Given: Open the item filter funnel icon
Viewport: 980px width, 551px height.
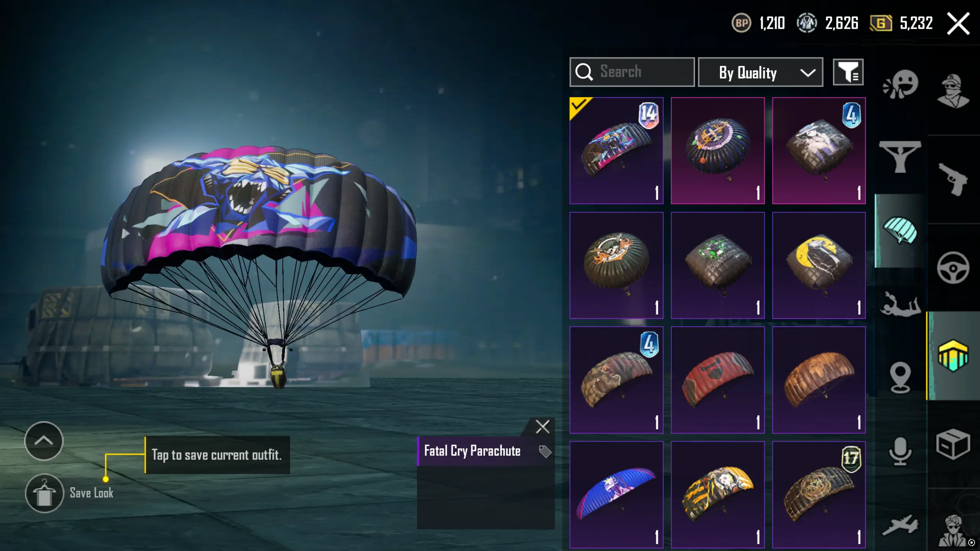Looking at the screenshot, I should click(848, 72).
